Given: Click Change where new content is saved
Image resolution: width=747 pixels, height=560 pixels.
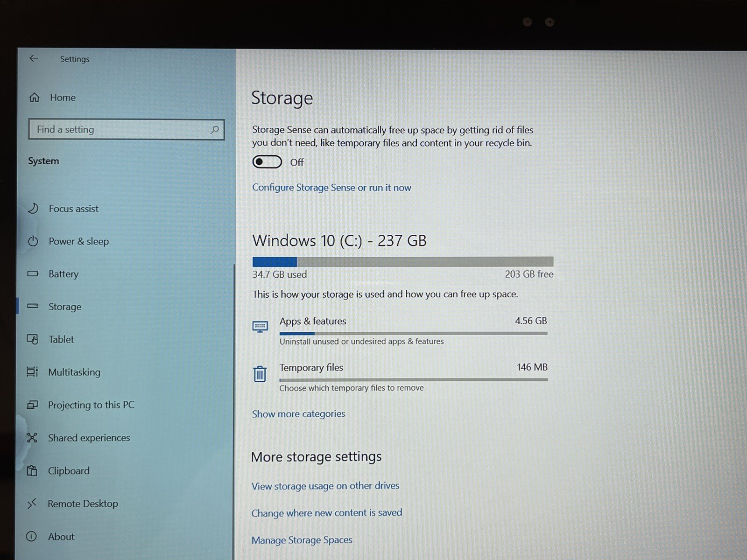Looking at the screenshot, I should coord(327,513).
